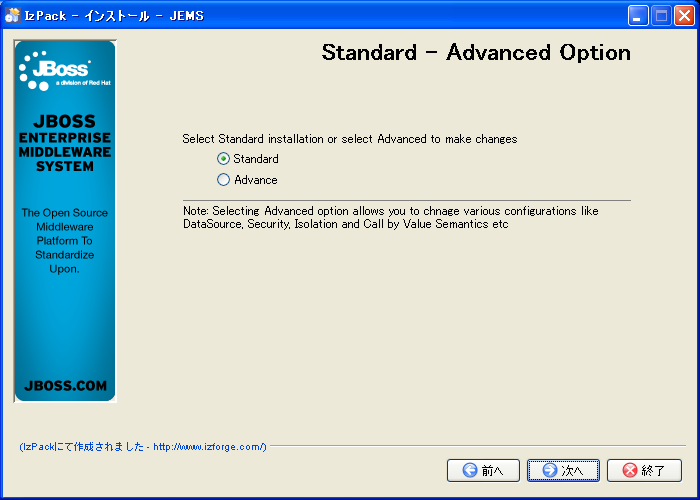Image resolution: width=700 pixels, height=500 pixels.
Task: Click the Note text about Advanced option
Action: [400, 218]
